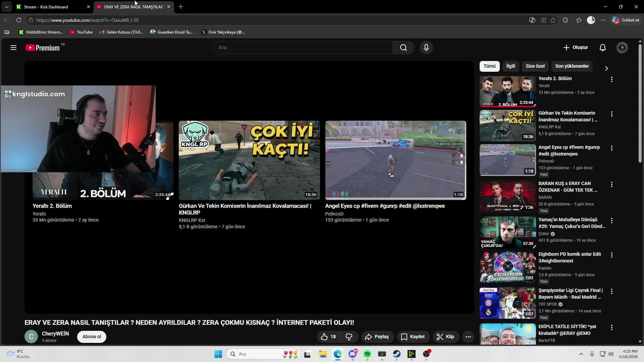Open the Windows Start menu
Image resolution: width=644 pixels, height=362 pixels.
pyautogui.click(x=218, y=354)
